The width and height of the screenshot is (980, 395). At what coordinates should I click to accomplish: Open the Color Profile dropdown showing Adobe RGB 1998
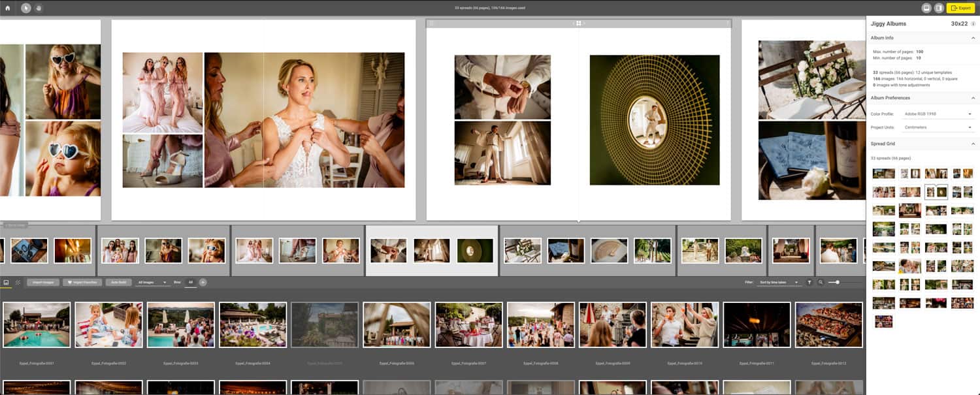tap(939, 114)
